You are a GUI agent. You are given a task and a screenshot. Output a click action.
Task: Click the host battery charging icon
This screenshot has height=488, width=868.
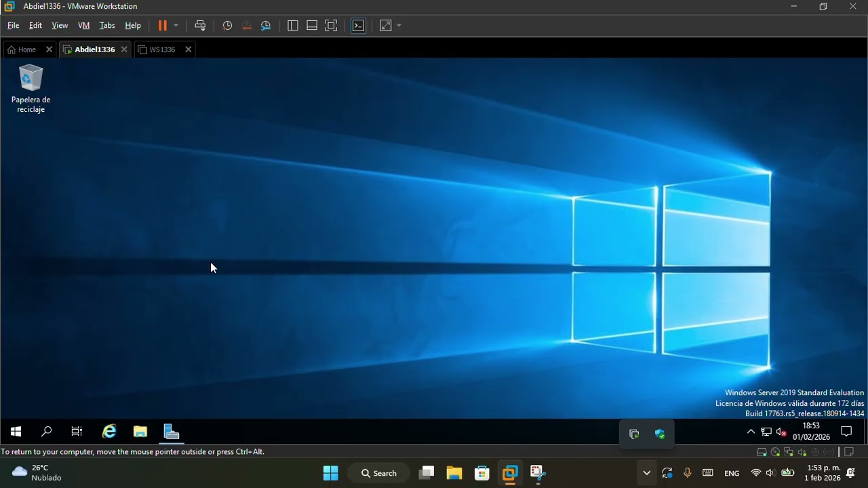click(x=788, y=473)
